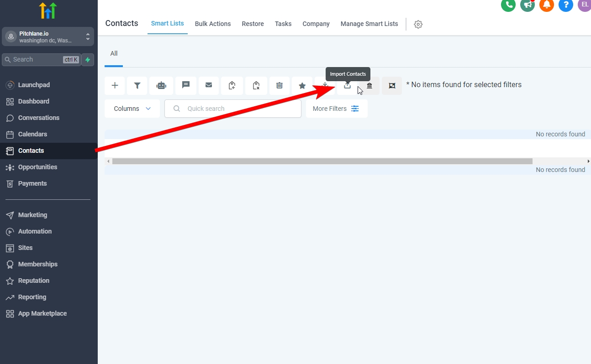
Task: Click the Quick search input field
Action: coord(237,109)
